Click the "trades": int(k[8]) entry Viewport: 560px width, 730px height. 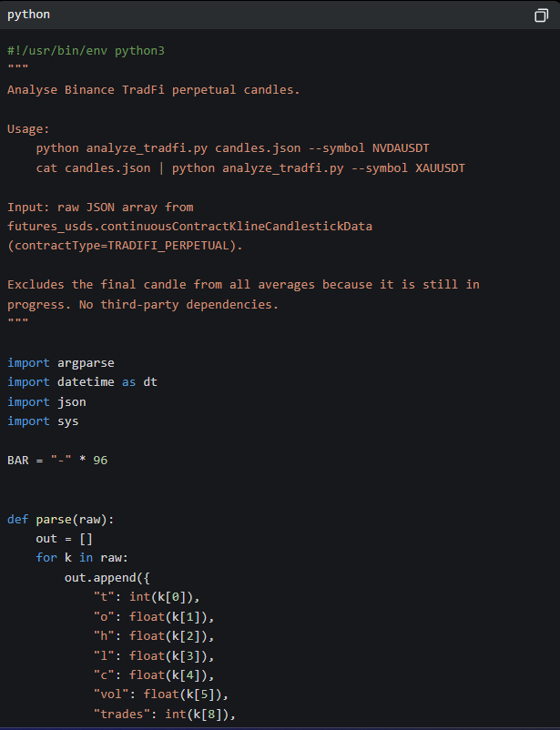click(165, 714)
